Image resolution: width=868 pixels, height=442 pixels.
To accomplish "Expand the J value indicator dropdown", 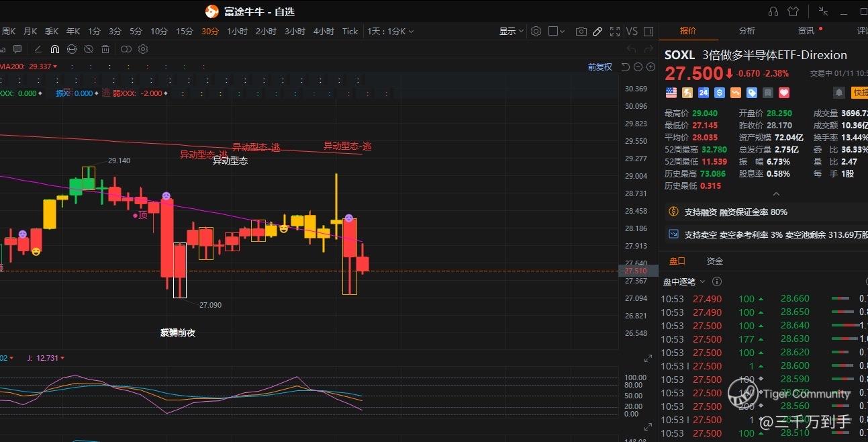I will (62, 358).
